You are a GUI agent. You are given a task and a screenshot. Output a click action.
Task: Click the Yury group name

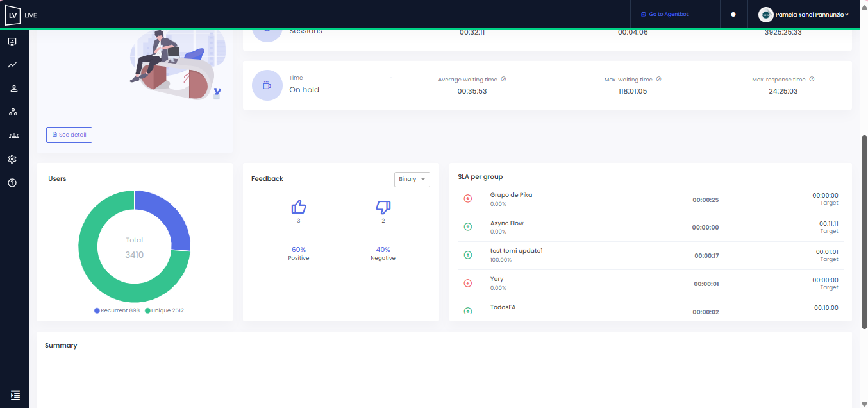[497, 279]
